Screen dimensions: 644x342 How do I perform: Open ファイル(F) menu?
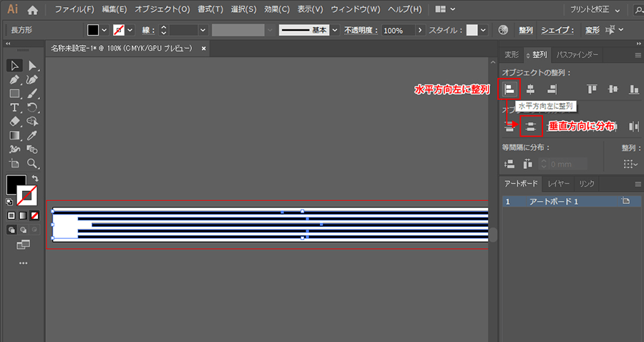pos(74,9)
